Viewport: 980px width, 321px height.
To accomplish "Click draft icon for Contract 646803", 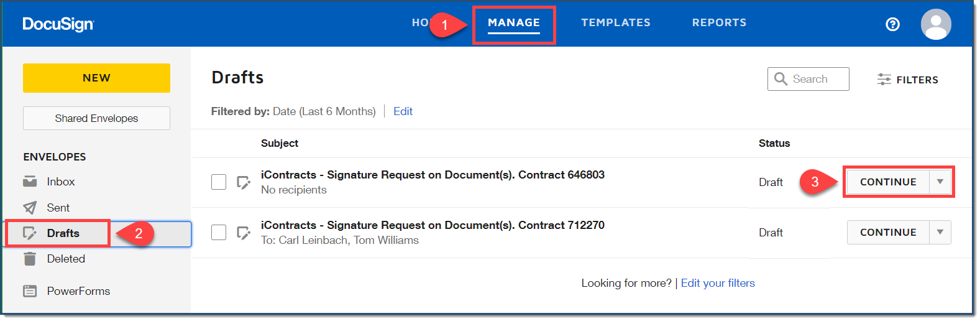I will pos(244,182).
